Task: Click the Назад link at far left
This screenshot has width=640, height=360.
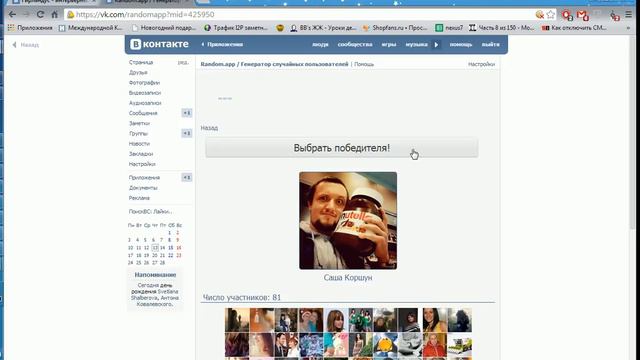Action: tap(26, 45)
